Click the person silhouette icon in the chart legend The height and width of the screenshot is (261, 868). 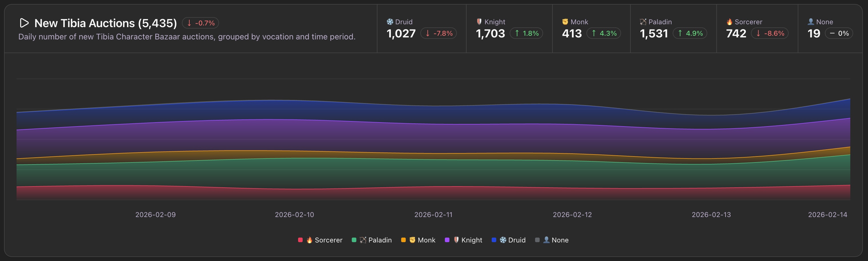[546, 240]
